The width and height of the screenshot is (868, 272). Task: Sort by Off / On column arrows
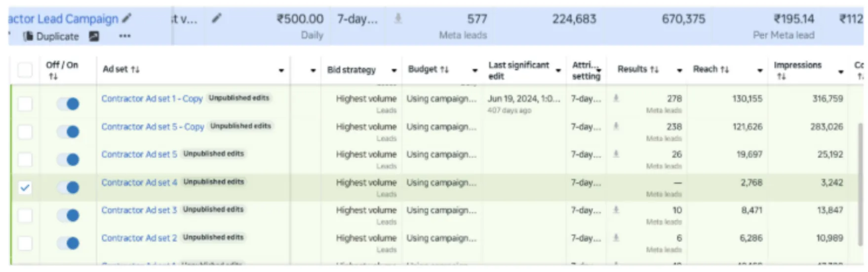(x=53, y=77)
